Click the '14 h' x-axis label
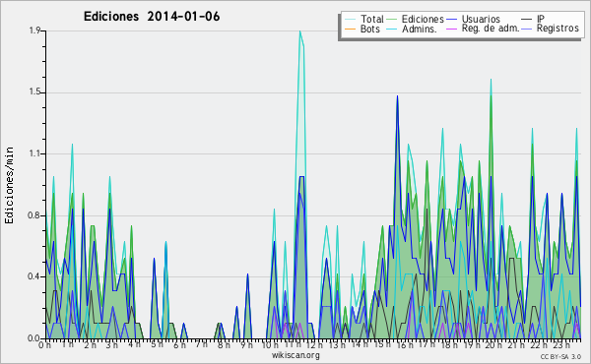 click(360, 344)
